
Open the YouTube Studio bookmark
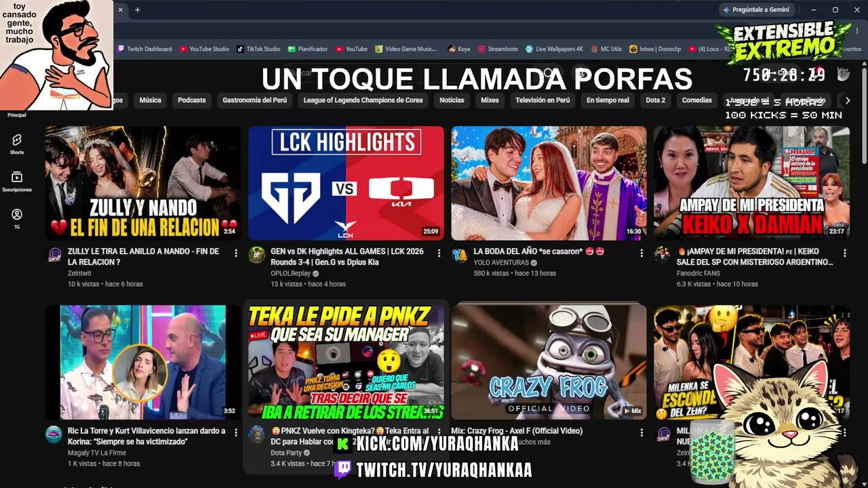click(x=204, y=49)
